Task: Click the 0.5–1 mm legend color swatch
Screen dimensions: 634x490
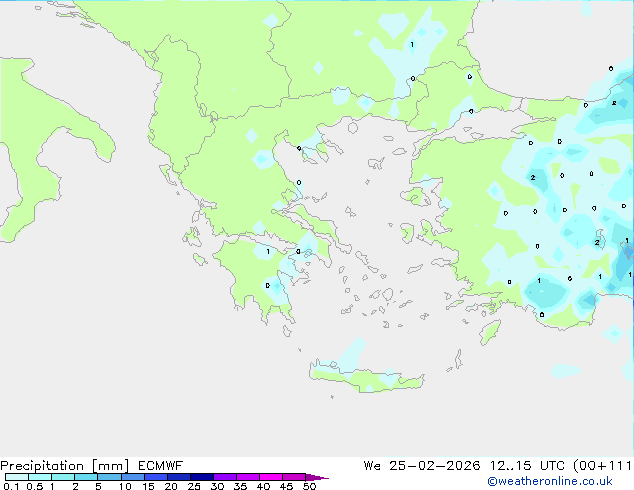Action: coord(40,477)
